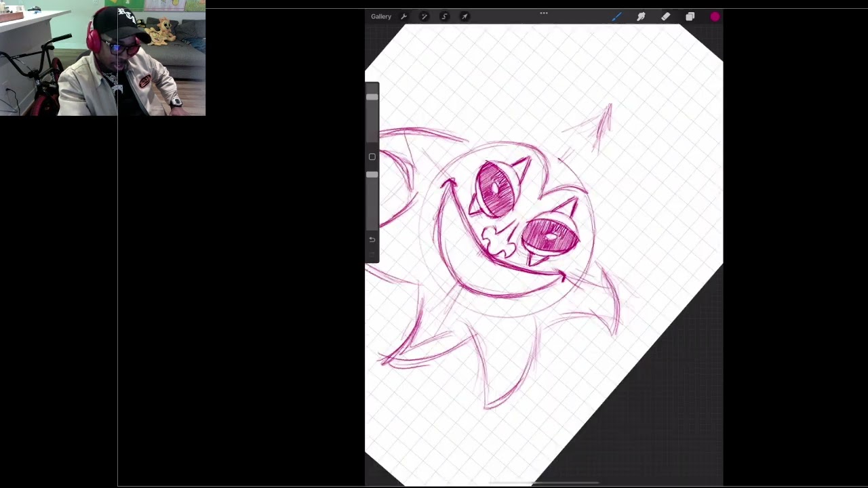The height and width of the screenshot is (488, 868).
Task: Tap the dimmed Redo arrow in sidebar
Action: pos(372,254)
